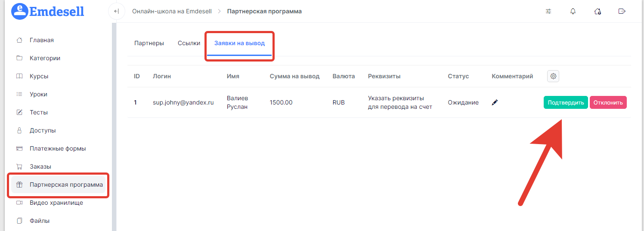
Task: Click the Валюта column header
Action: point(344,76)
